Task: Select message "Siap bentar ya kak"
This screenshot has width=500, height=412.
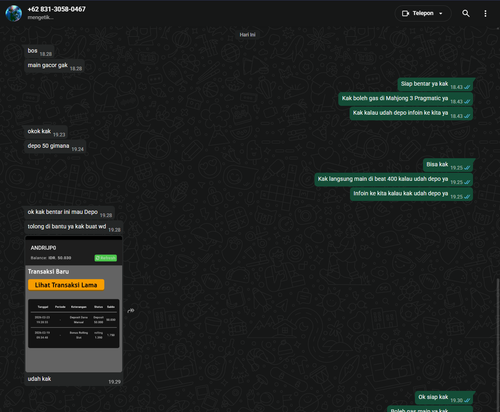Action: 435,84
